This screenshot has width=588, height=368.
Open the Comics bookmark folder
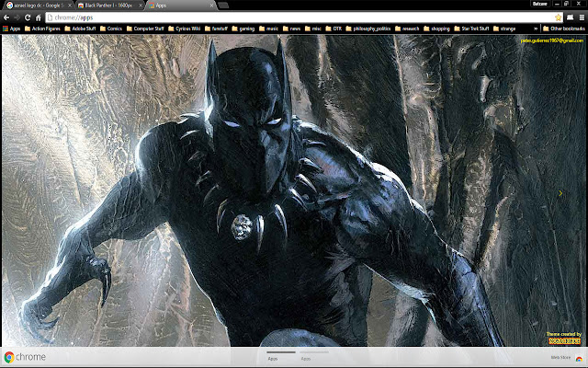click(111, 29)
